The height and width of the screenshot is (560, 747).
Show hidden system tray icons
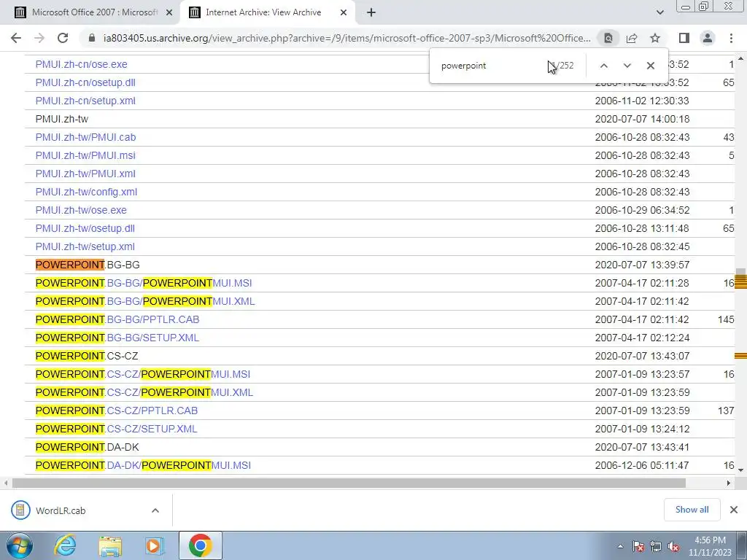[x=620, y=546]
